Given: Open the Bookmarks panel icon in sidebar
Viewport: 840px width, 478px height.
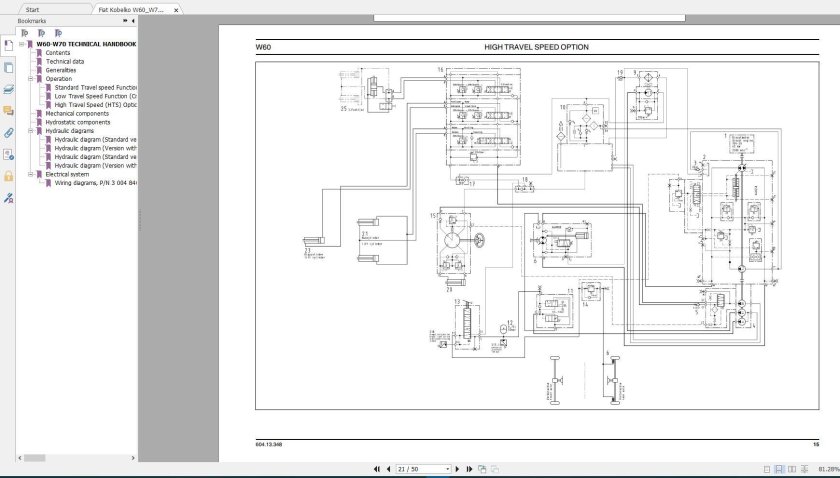Looking at the screenshot, I should point(8,45).
